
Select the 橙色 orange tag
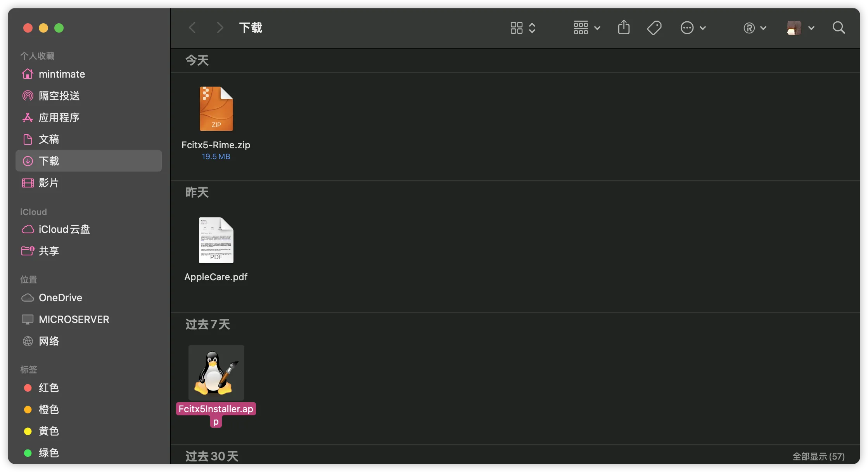click(89, 409)
